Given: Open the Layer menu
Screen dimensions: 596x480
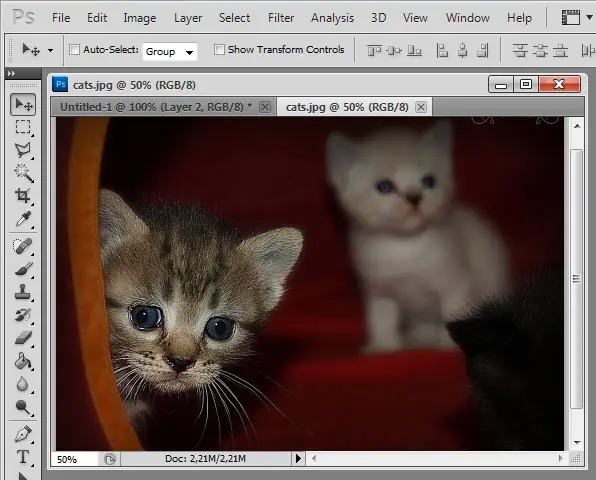Looking at the screenshot, I should [x=188, y=18].
